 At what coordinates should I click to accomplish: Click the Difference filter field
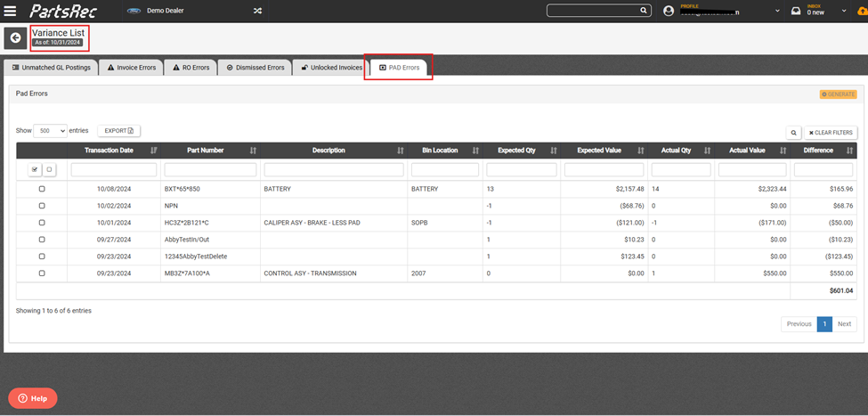pyautogui.click(x=823, y=169)
